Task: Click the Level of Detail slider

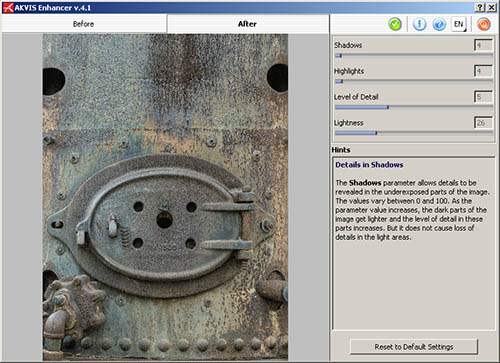Action: coord(414,107)
